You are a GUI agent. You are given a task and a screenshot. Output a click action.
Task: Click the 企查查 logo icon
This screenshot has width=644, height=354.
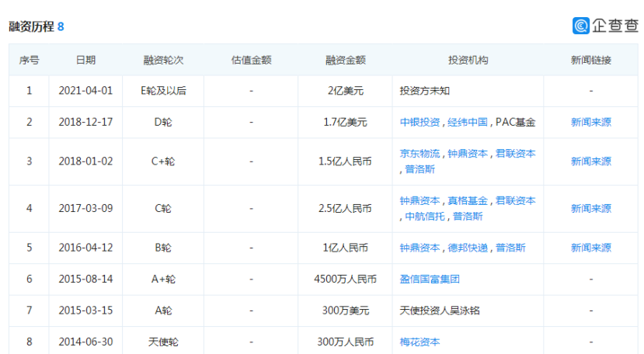click(x=581, y=26)
